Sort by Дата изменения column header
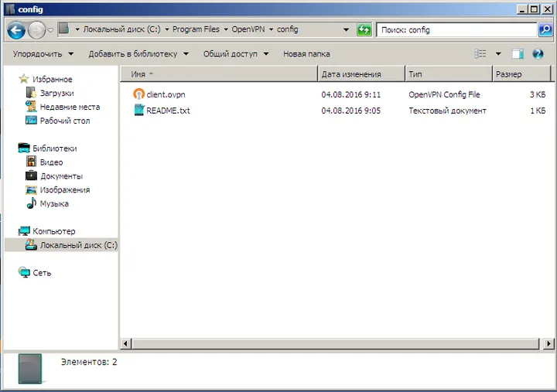557x392 pixels. [361, 74]
